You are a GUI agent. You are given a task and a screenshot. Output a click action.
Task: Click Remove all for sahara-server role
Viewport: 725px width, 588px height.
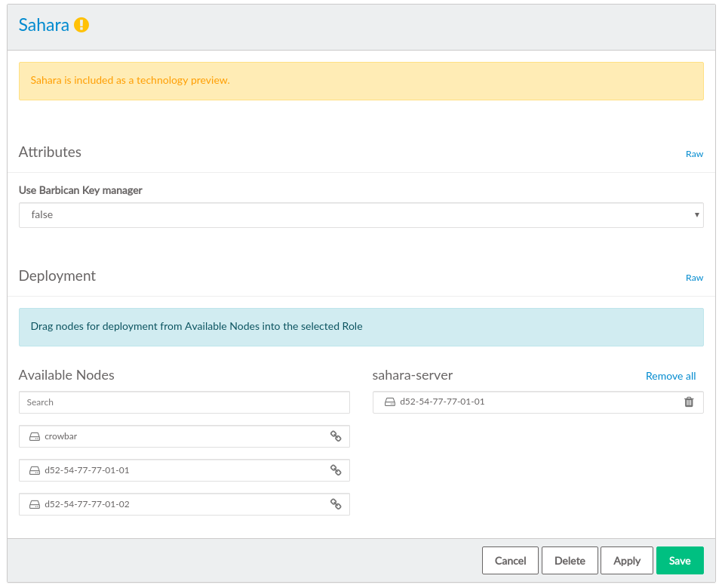pyautogui.click(x=670, y=376)
